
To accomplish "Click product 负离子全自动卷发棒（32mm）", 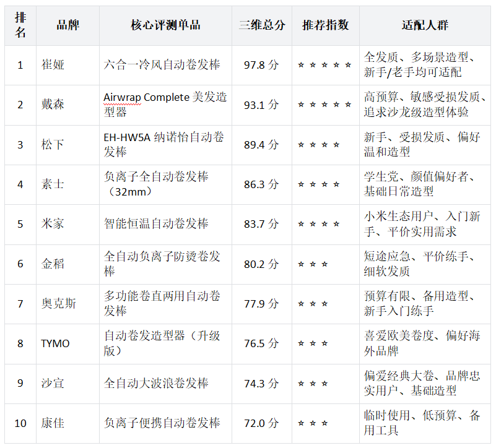I will tap(165, 184).
